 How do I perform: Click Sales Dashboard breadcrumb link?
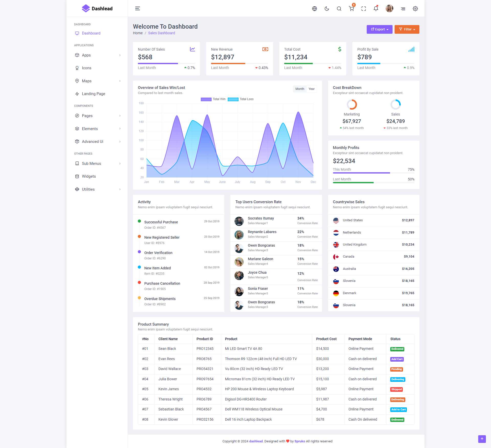click(x=161, y=33)
